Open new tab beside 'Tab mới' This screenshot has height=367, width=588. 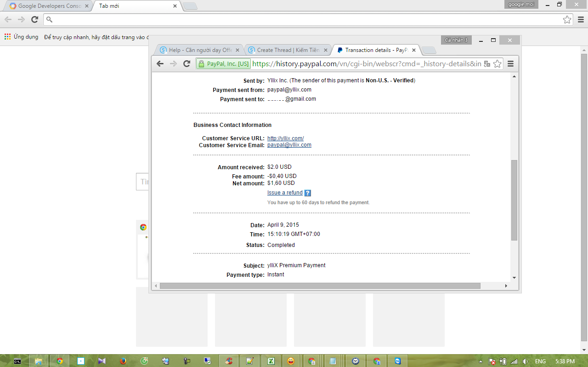point(190,6)
